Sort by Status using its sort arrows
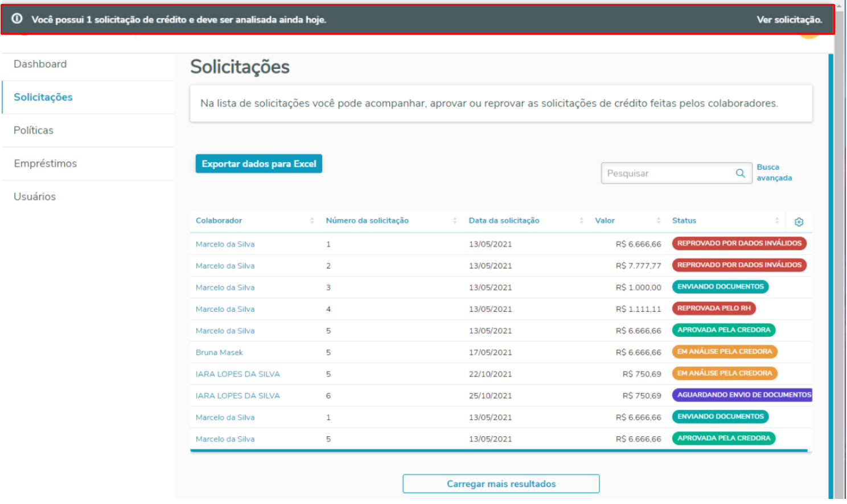Image resolution: width=847 pixels, height=504 pixels. pyautogui.click(x=777, y=221)
